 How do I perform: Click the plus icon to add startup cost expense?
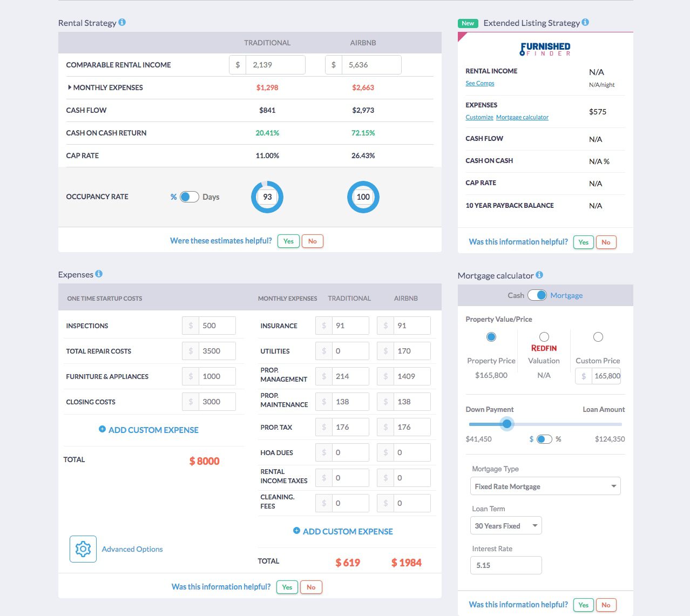(x=102, y=429)
